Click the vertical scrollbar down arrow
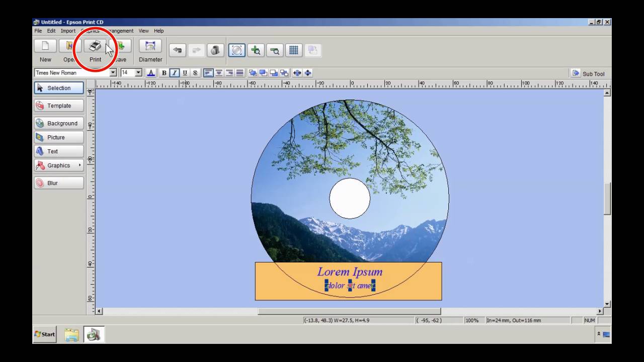The width and height of the screenshot is (644, 362). [x=607, y=304]
